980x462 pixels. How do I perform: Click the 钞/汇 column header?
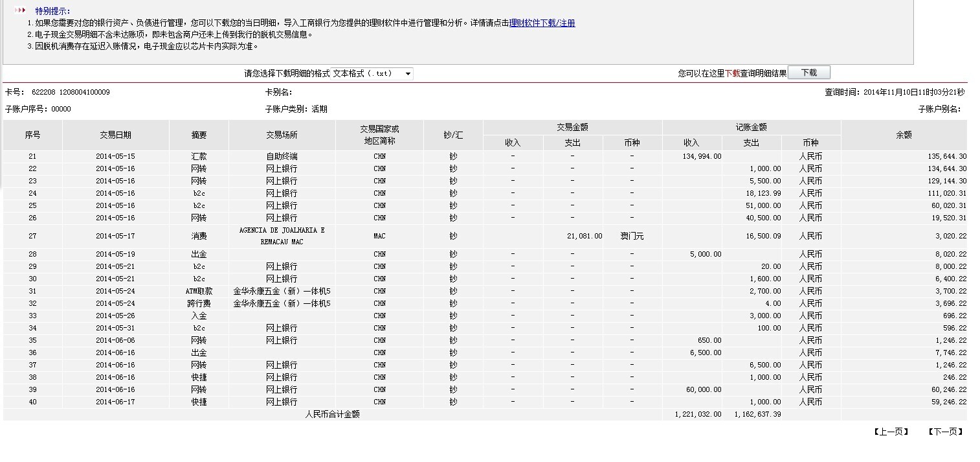tap(453, 135)
